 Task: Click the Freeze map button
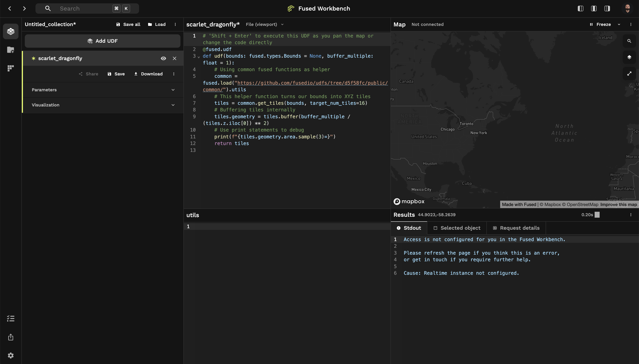coord(600,24)
